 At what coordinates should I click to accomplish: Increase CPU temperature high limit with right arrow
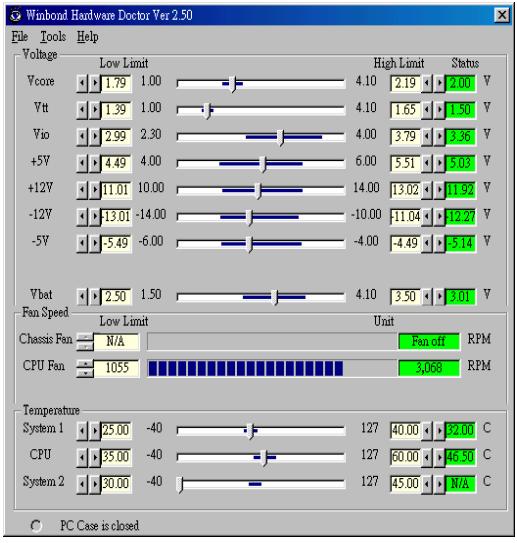point(439,457)
